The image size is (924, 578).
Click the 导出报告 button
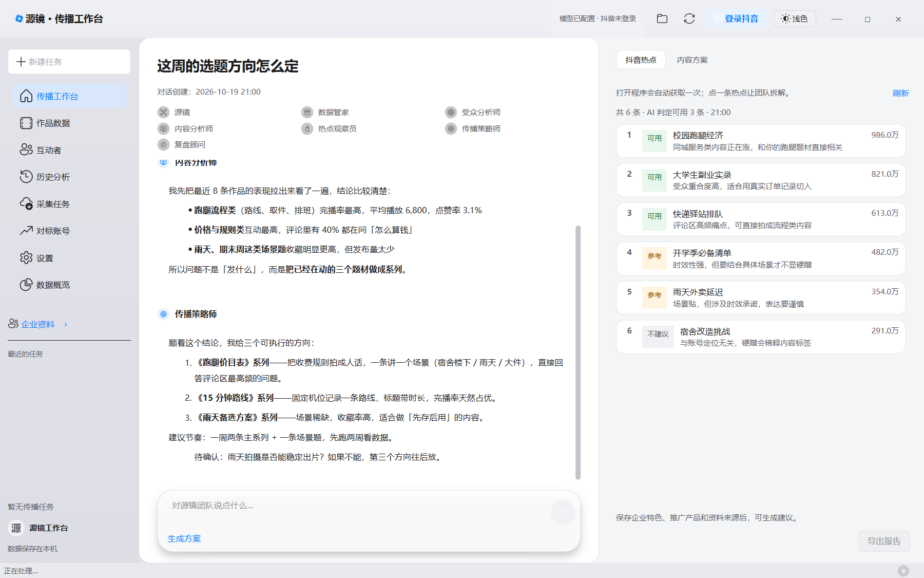point(884,541)
